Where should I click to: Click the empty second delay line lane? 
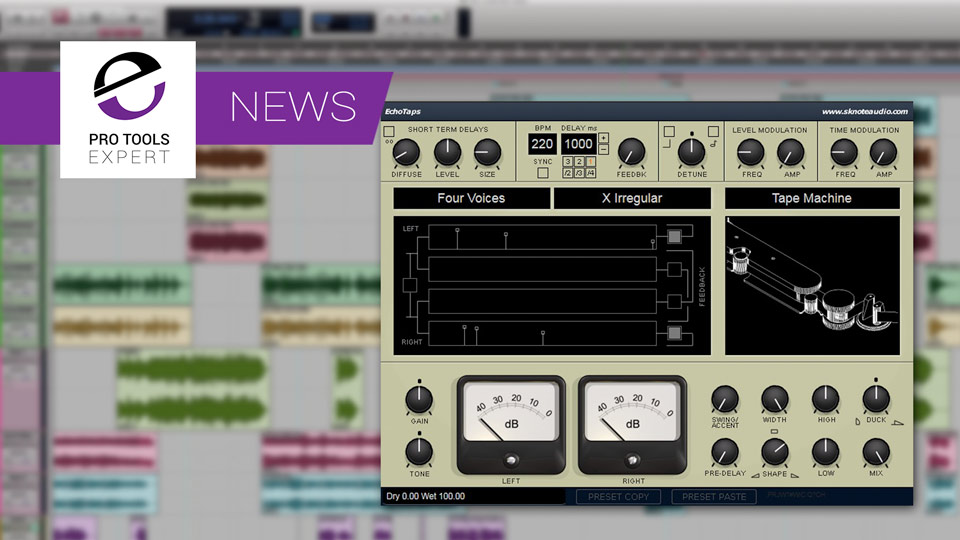542,269
